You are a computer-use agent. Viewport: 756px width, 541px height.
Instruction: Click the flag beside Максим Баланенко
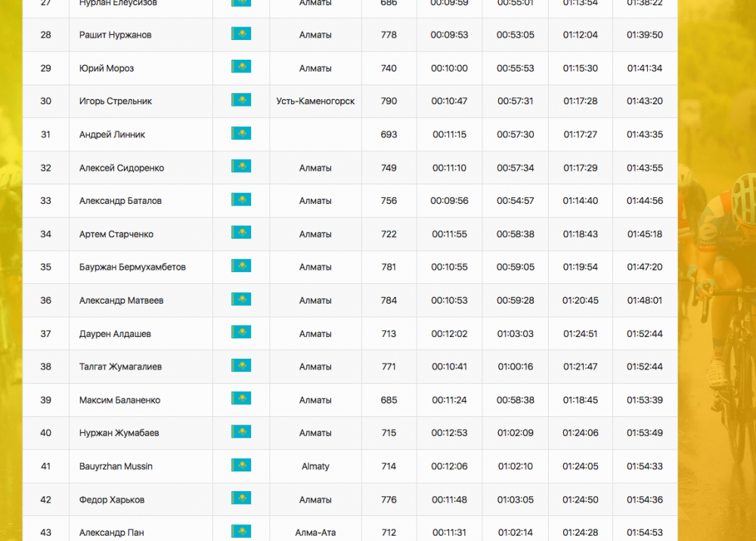(x=241, y=399)
